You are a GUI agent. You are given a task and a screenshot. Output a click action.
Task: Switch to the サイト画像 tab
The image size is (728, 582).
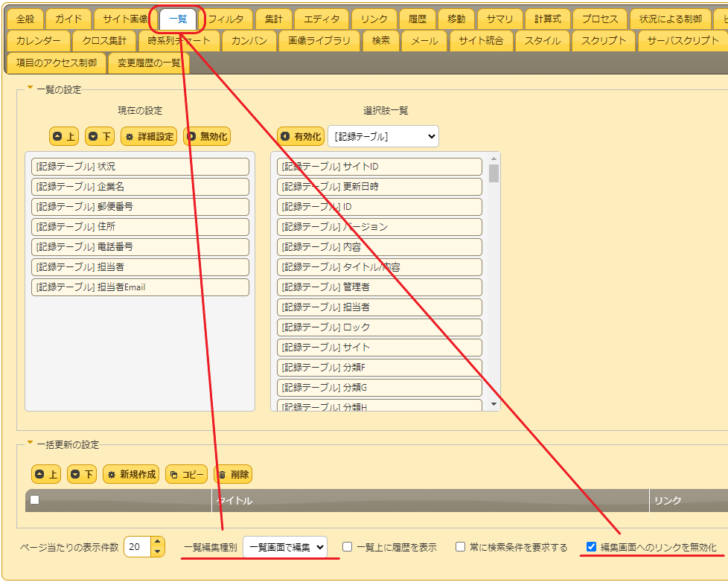125,19
